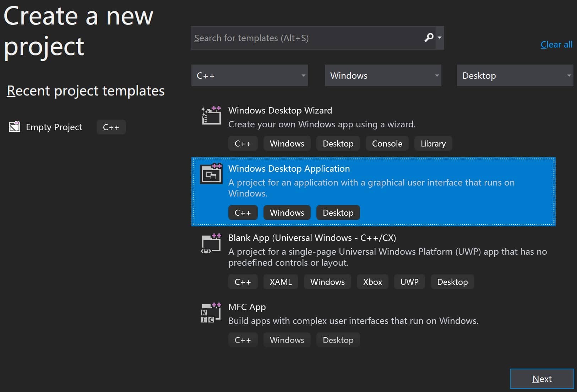Choose Blank App (Universal Windows - C++/CX)

[312, 238]
